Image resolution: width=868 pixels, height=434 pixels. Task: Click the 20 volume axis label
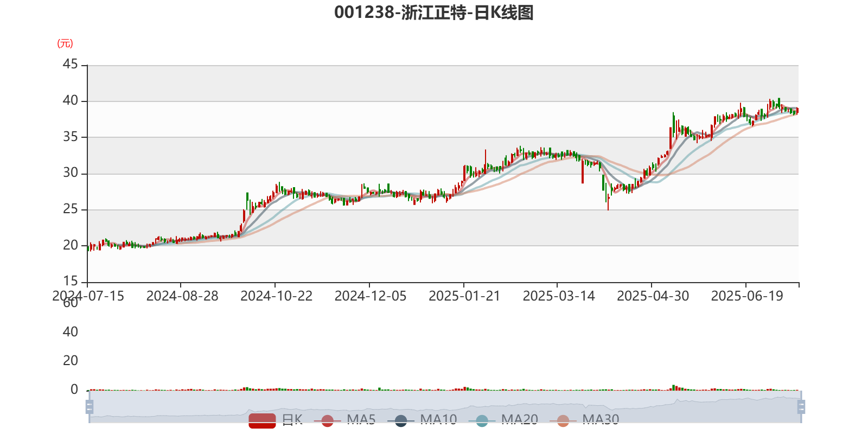click(x=71, y=361)
